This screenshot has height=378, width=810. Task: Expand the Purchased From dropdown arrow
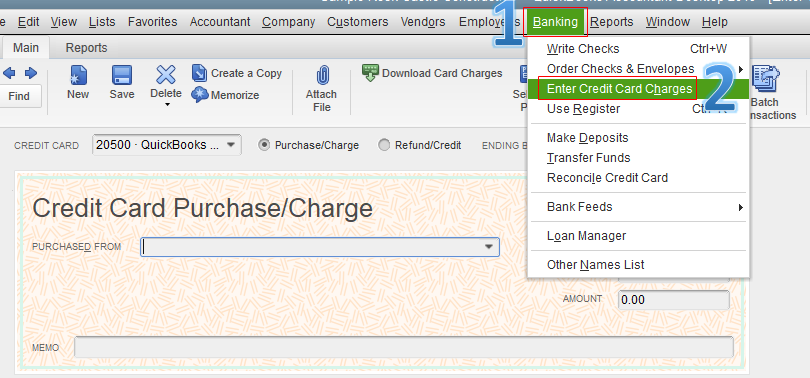point(489,247)
